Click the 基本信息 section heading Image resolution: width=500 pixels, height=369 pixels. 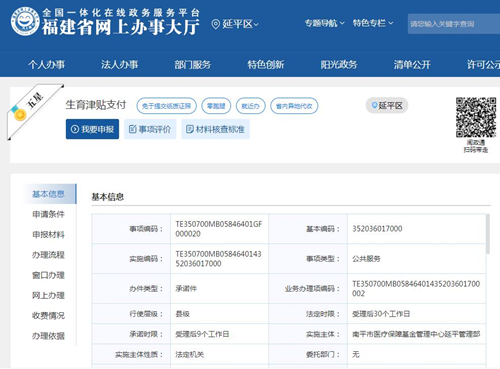[x=108, y=197]
